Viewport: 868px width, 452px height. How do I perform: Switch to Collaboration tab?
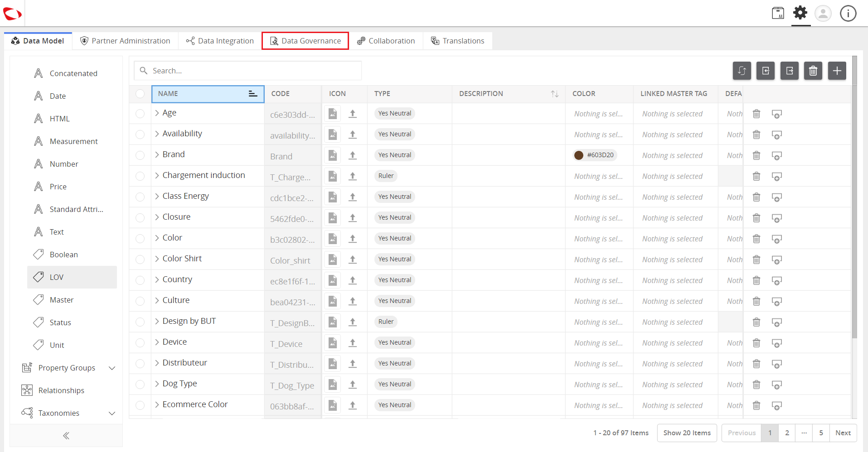386,41
